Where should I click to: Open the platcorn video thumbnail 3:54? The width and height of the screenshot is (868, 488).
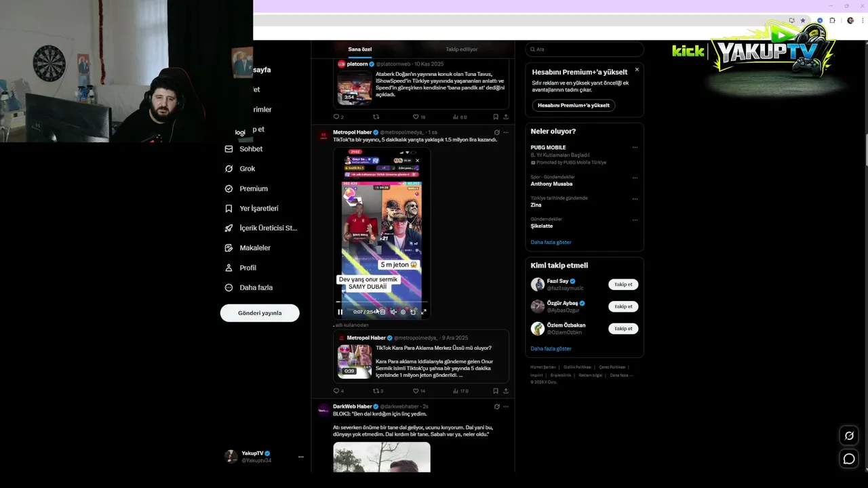(355, 88)
